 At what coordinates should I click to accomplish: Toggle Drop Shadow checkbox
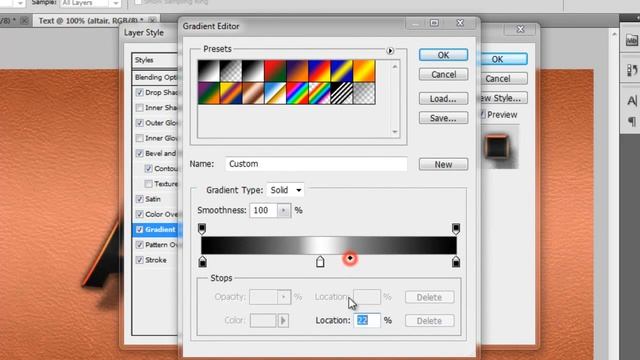click(140, 93)
